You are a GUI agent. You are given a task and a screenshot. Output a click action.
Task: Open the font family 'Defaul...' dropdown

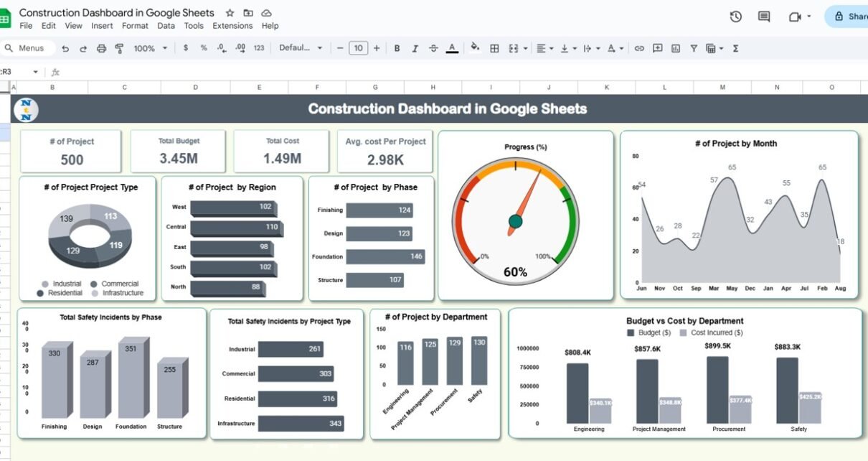click(301, 48)
